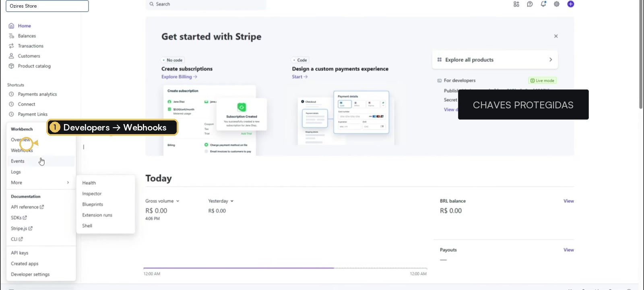Click the Explore Billing link

[179, 77]
